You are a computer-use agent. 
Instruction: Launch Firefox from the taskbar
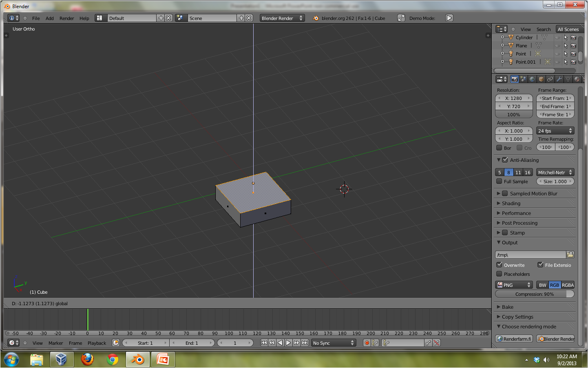tap(87, 359)
